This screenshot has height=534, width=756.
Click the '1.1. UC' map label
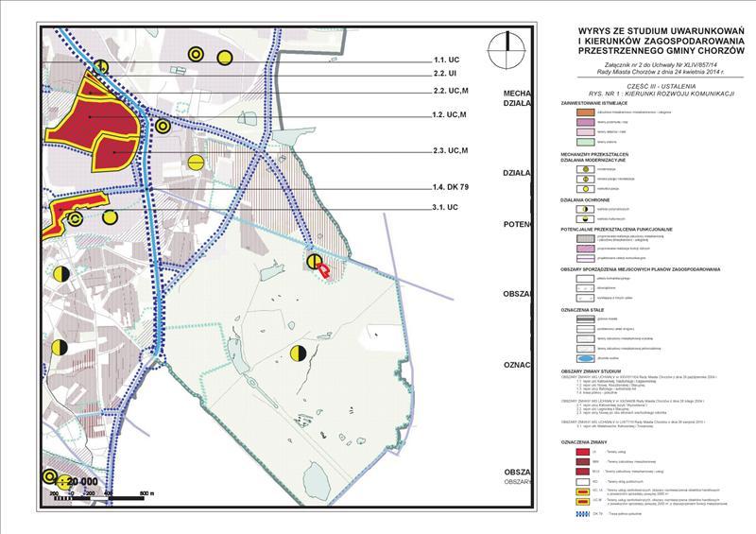pyautogui.click(x=446, y=60)
